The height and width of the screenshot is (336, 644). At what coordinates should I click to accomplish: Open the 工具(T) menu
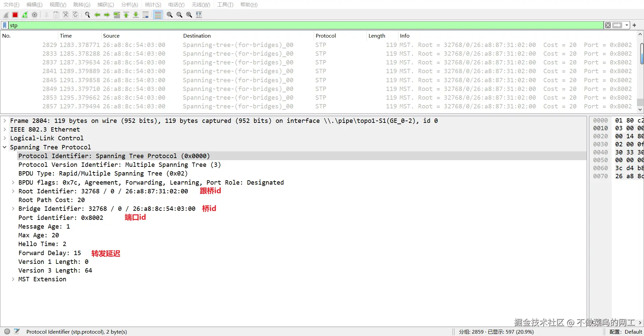click(225, 5)
